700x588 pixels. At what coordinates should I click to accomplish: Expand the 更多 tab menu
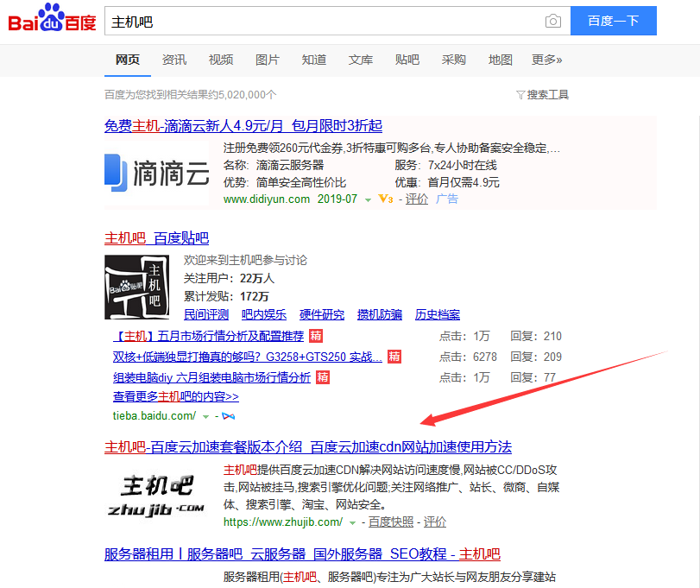click(546, 60)
